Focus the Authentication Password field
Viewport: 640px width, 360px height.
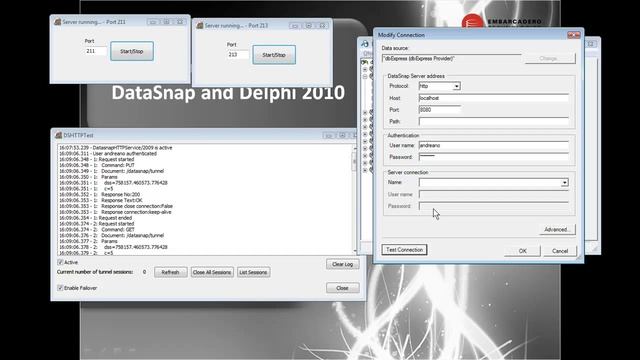pos(493,157)
